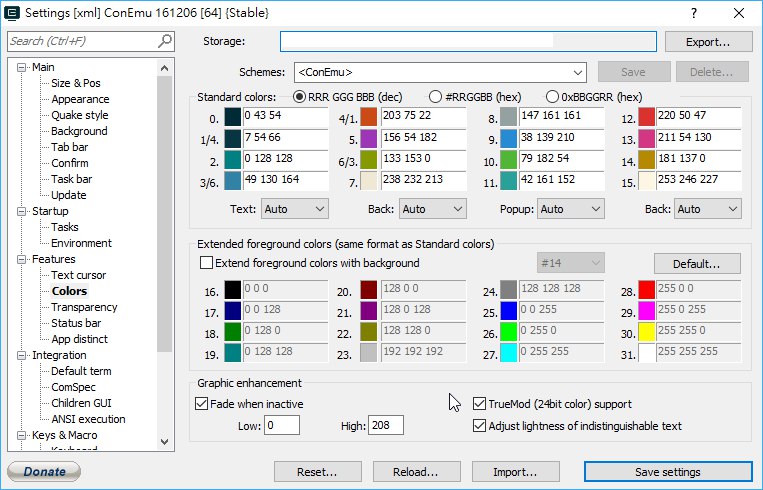Image resolution: width=763 pixels, height=490 pixels.
Task: Select Status bar settings page
Action: tap(76, 323)
